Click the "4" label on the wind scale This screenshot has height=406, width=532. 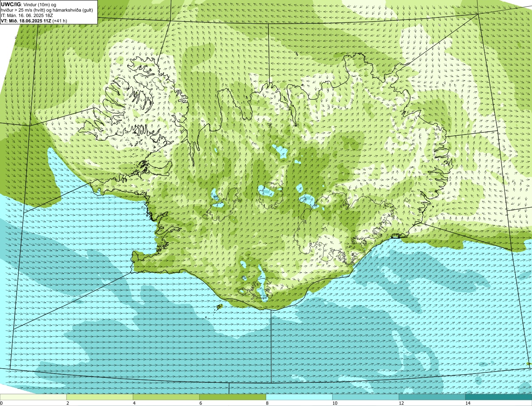click(134, 403)
